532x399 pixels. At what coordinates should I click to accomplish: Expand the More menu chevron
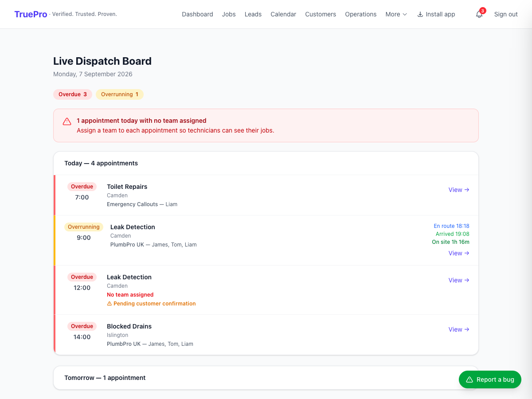405,14
